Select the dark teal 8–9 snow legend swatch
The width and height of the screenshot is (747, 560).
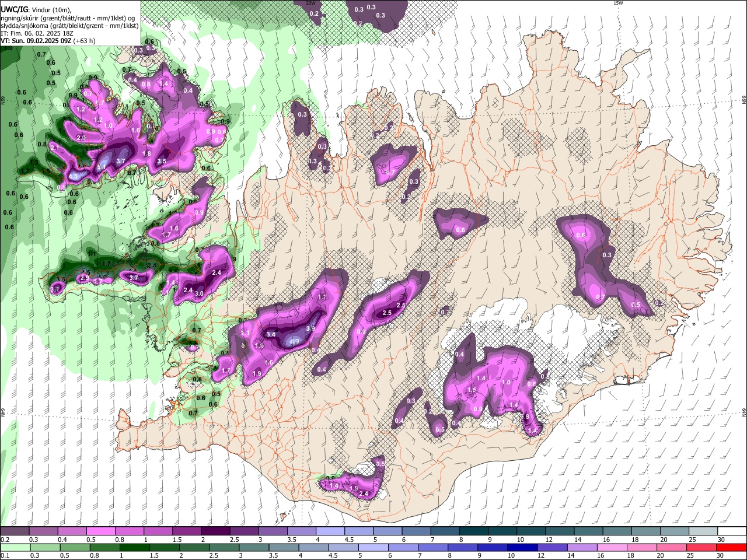[x=473, y=531]
